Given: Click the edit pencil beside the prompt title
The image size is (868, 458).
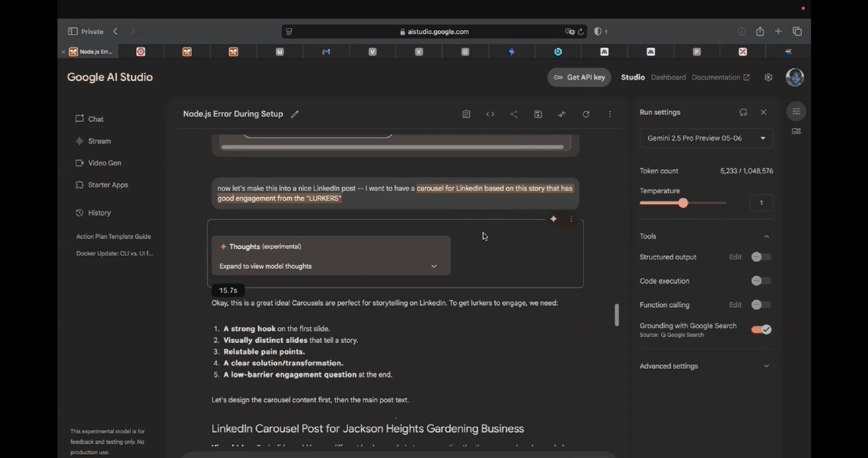Looking at the screenshot, I should pos(295,114).
